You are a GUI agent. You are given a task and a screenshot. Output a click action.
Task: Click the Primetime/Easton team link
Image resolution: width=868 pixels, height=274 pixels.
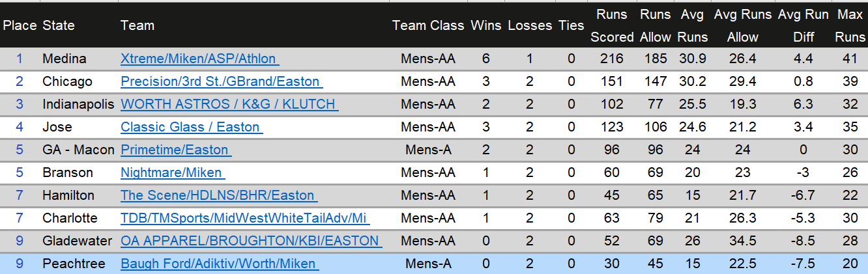coord(175,150)
